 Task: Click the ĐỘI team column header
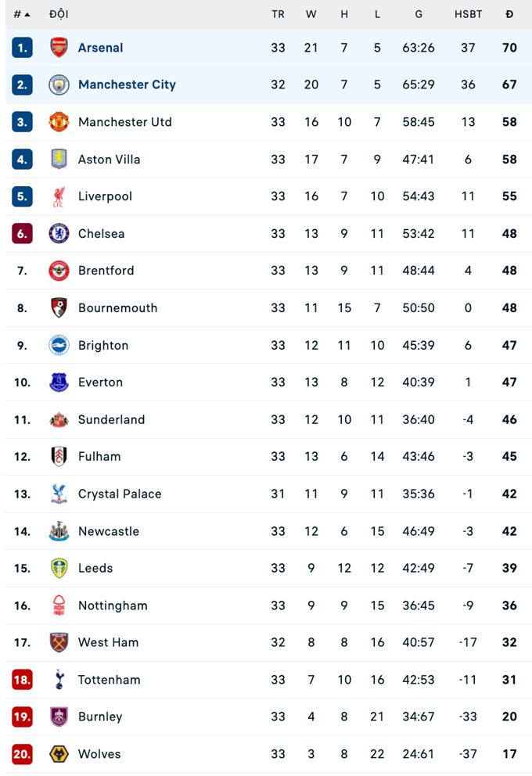(x=59, y=14)
